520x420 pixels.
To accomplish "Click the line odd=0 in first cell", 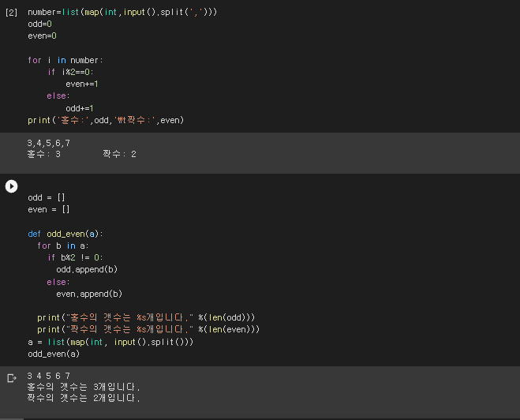I will pyautogui.click(x=39, y=24).
